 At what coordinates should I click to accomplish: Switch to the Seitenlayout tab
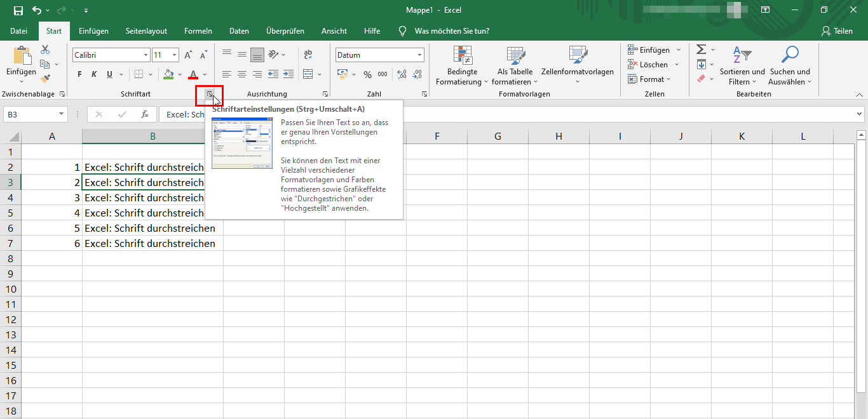click(146, 31)
